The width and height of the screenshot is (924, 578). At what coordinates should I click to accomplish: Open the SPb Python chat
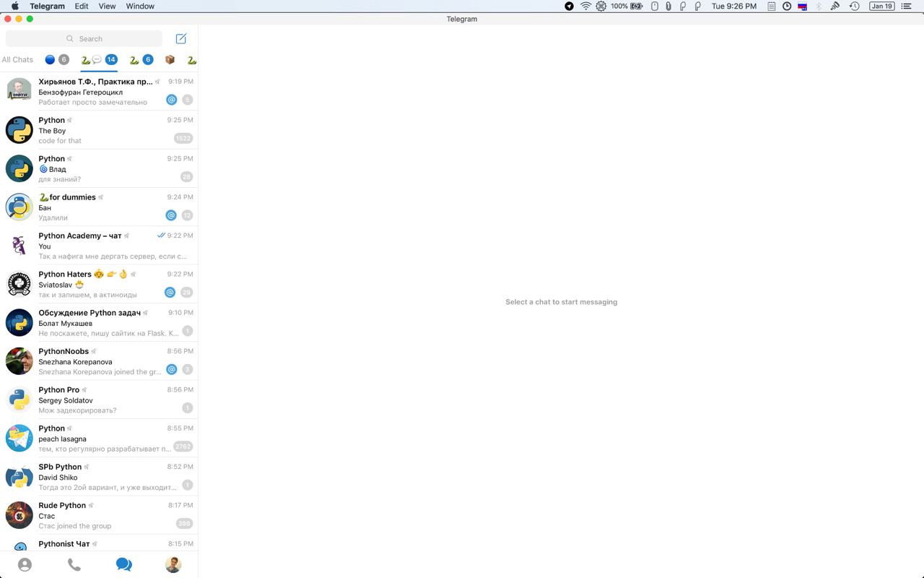[99, 477]
